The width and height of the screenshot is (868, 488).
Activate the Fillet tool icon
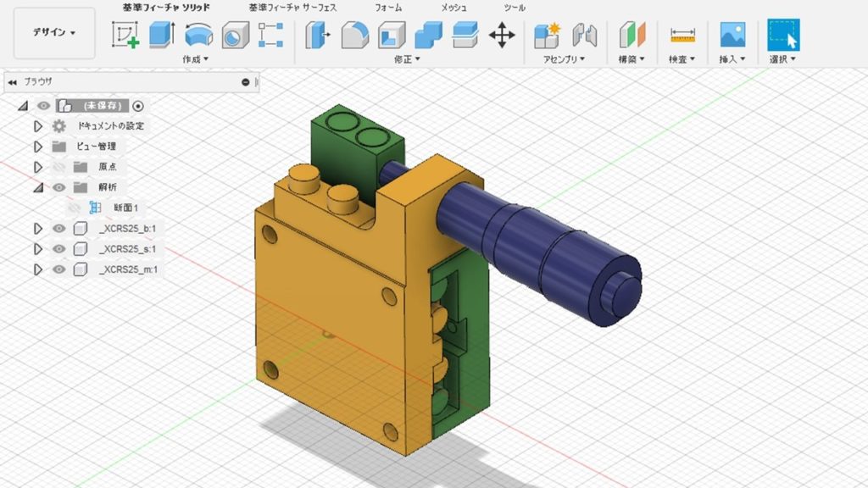pos(353,36)
